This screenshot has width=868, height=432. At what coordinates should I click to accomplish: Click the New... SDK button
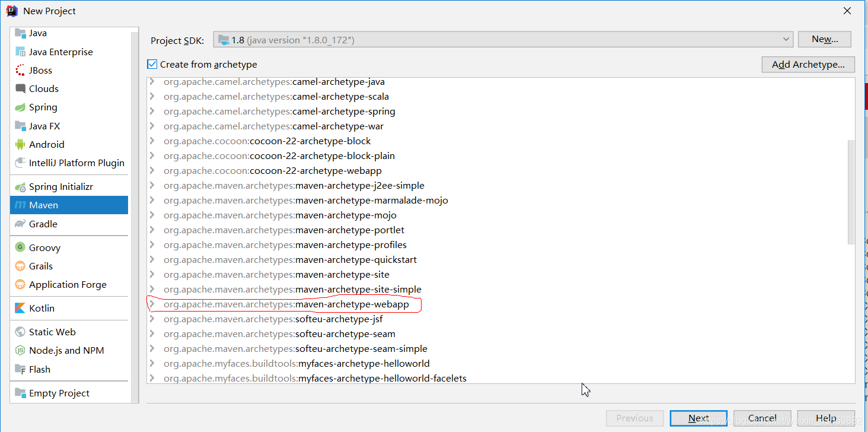(825, 39)
